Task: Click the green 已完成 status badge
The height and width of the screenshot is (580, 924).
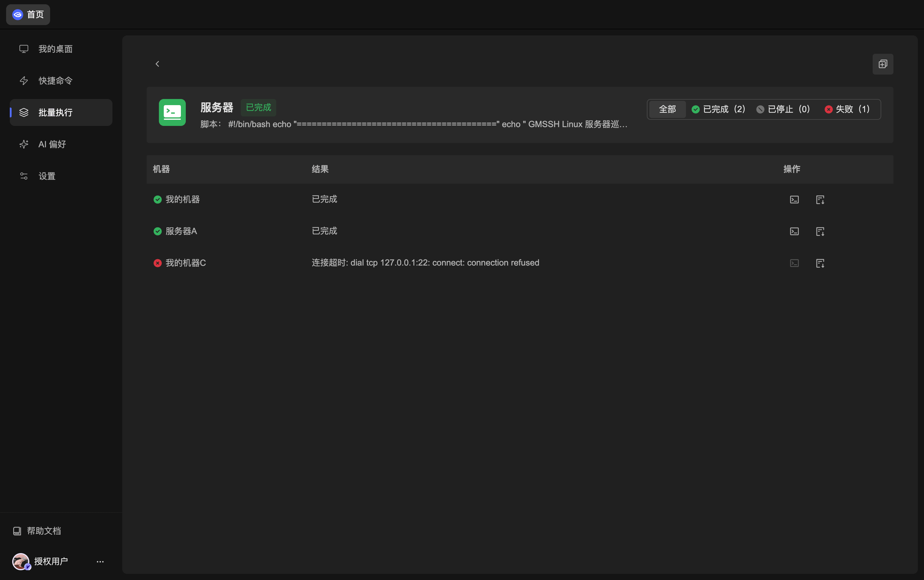Action: 258,107
